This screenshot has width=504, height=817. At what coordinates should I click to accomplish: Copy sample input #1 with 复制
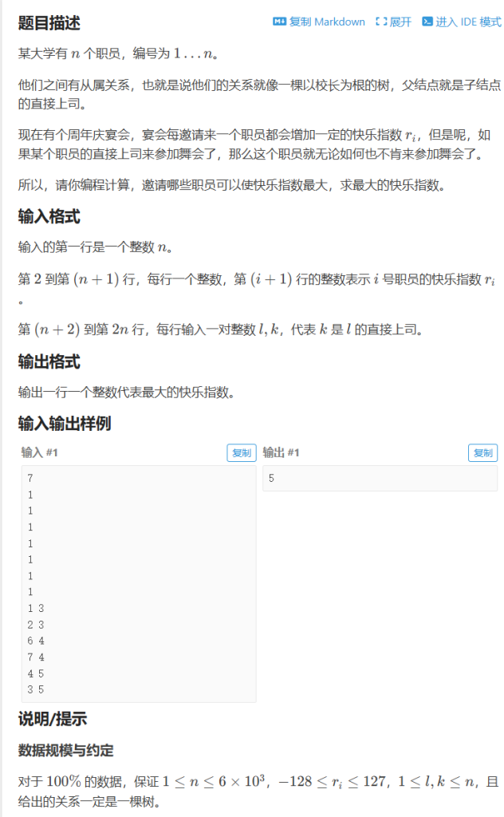pyautogui.click(x=242, y=453)
